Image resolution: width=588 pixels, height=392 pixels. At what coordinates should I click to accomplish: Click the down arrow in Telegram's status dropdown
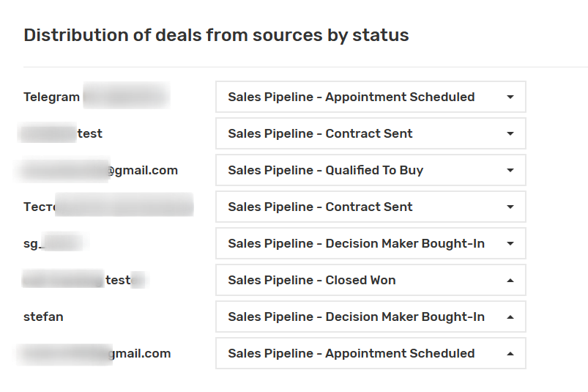(510, 97)
